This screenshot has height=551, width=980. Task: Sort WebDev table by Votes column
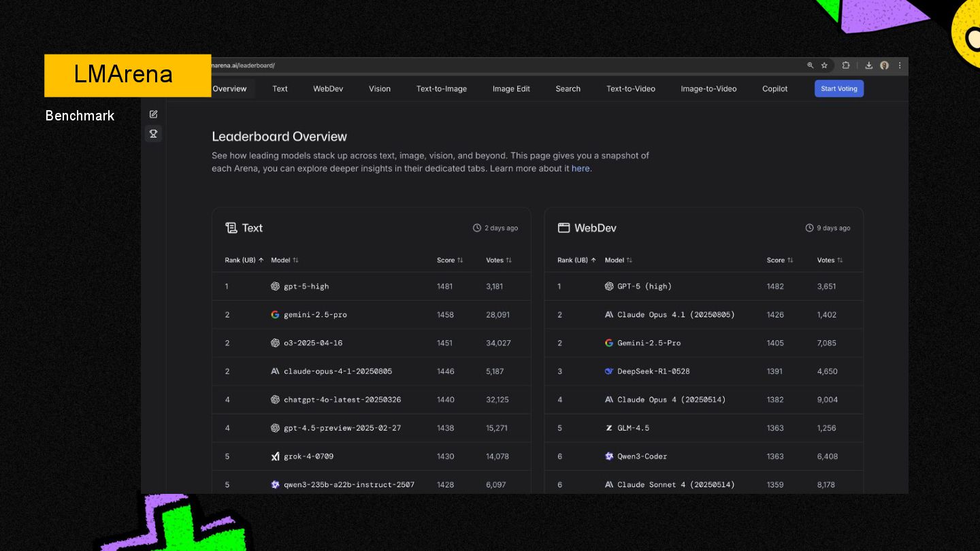pyautogui.click(x=830, y=260)
